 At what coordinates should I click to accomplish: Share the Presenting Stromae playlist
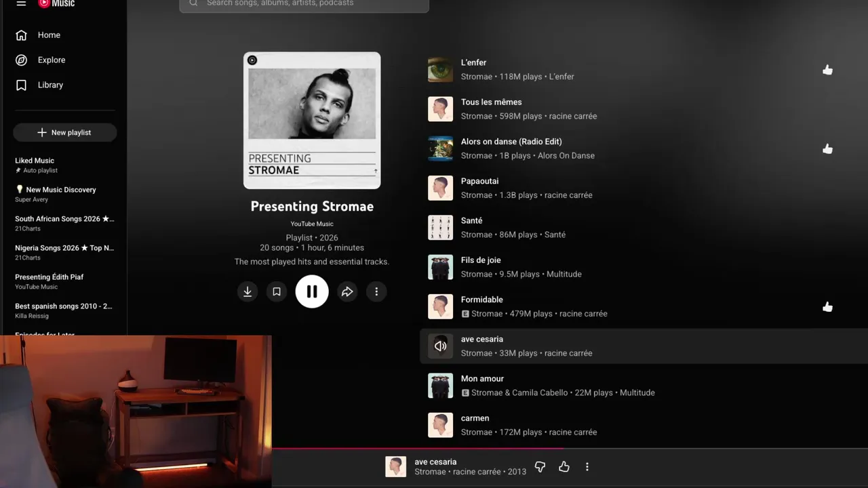point(347,291)
